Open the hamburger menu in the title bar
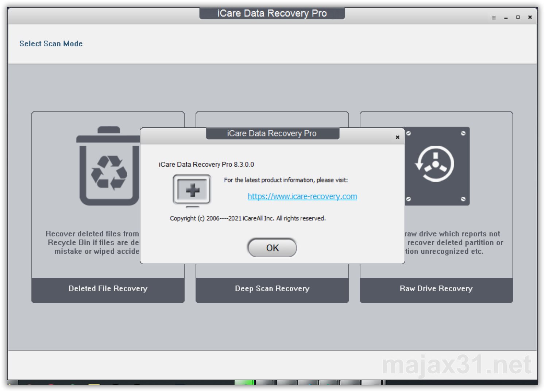545x392 pixels. [494, 17]
